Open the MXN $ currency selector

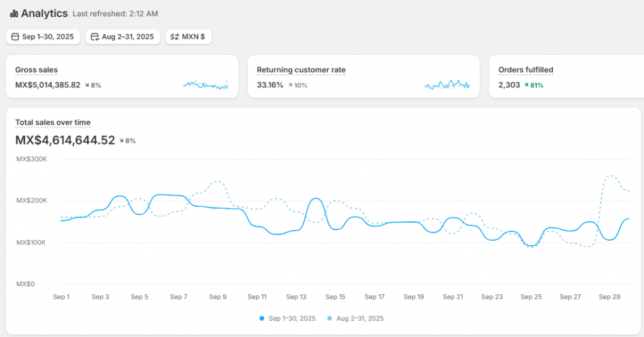coord(189,36)
